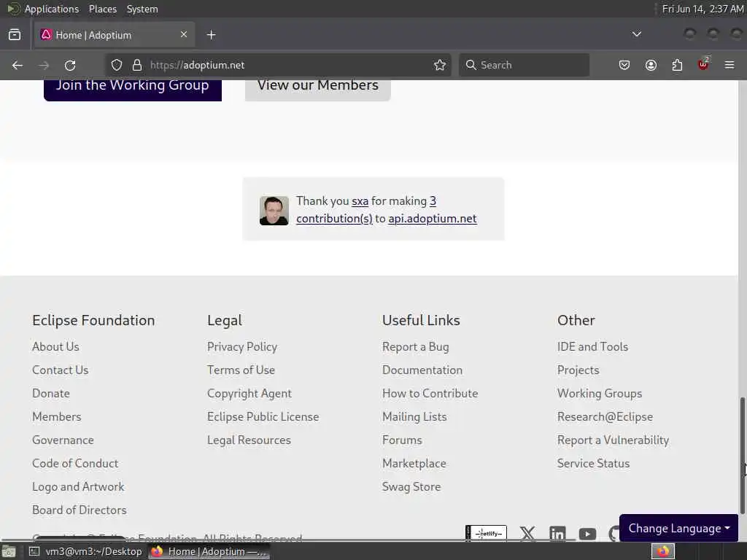Expand the list all tabs chevron
The width and height of the screenshot is (747, 560).
(636, 34)
